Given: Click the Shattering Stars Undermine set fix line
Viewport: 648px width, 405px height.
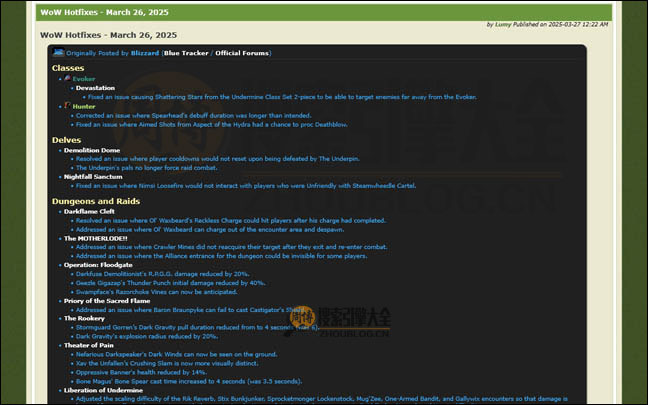Looking at the screenshot, I should 282,97.
